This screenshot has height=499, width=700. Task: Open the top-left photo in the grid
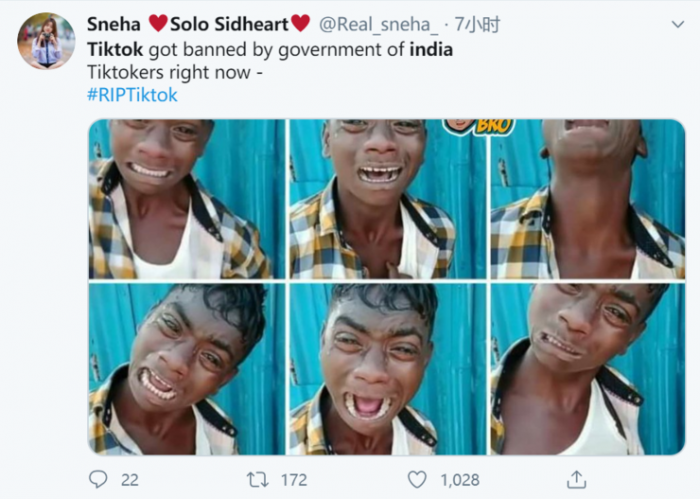tap(186, 199)
